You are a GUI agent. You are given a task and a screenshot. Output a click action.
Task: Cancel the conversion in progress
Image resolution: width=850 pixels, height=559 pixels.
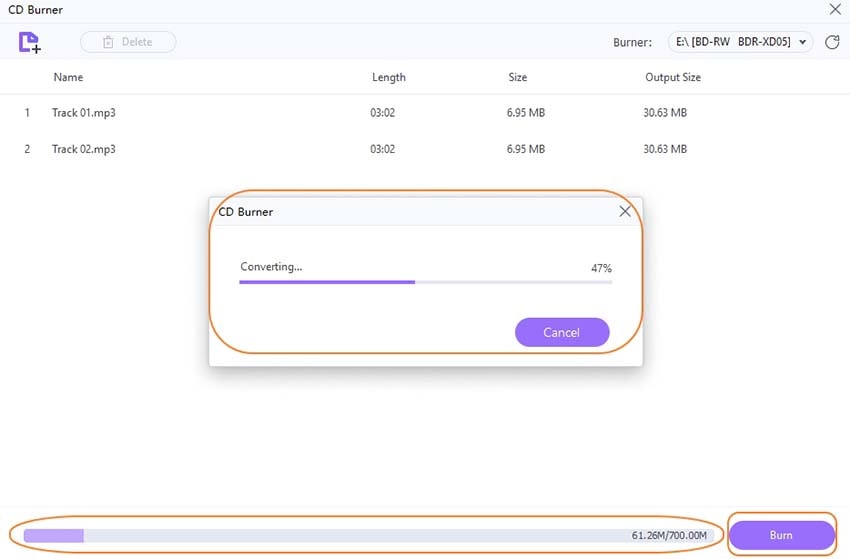click(x=562, y=332)
